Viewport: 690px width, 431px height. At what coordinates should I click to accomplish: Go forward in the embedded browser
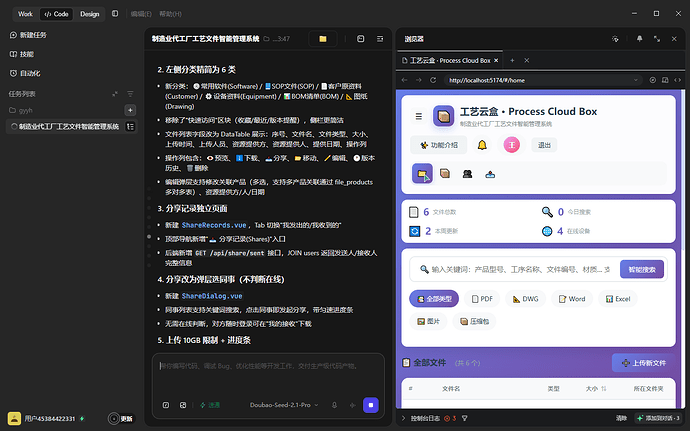pos(418,80)
